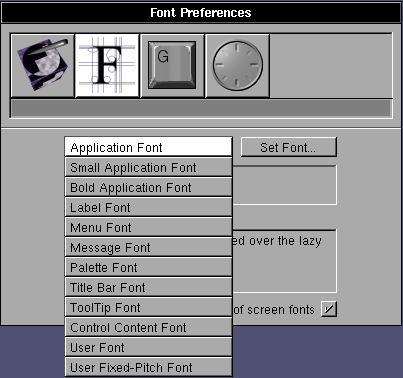The height and width of the screenshot is (378, 403).
Task: Select Small Application Font option
Action: [148, 167]
